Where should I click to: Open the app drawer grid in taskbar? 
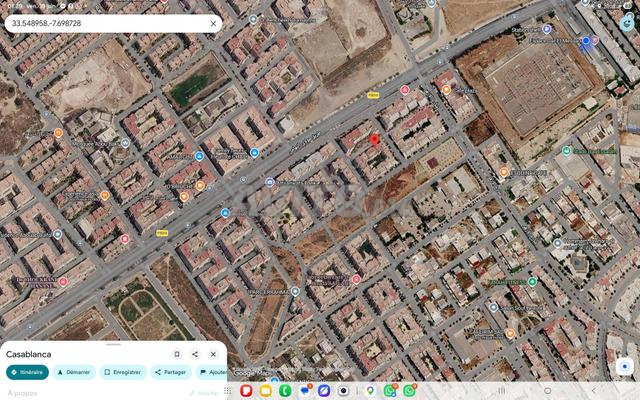pyautogui.click(x=228, y=391)
